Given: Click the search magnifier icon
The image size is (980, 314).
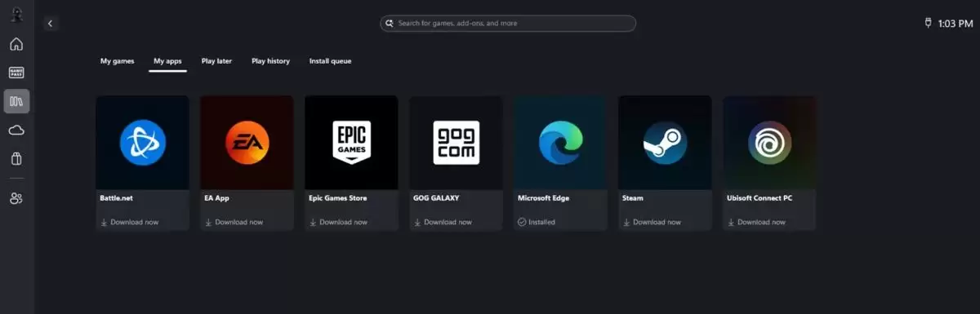Looking at the screenshot, I should point(390,24).
